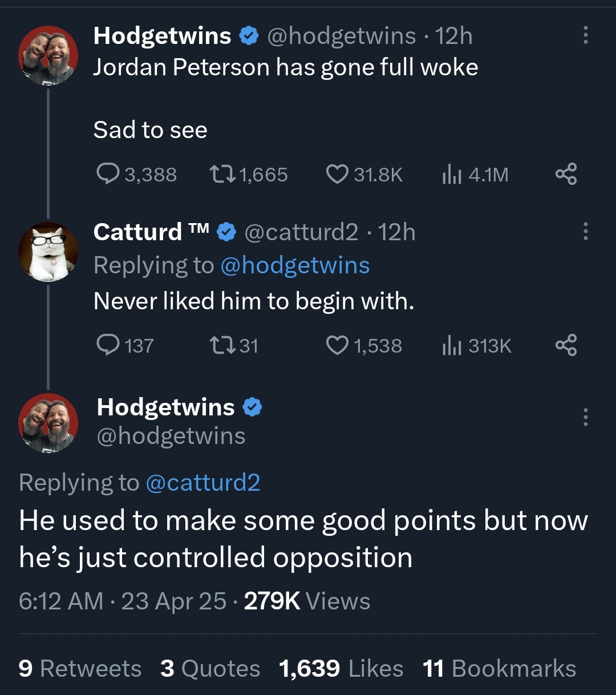Viewport: 616px width, 695px height.
Task: Open more options on first Hodgetwins tweet
Action: (x=585, y=35)
